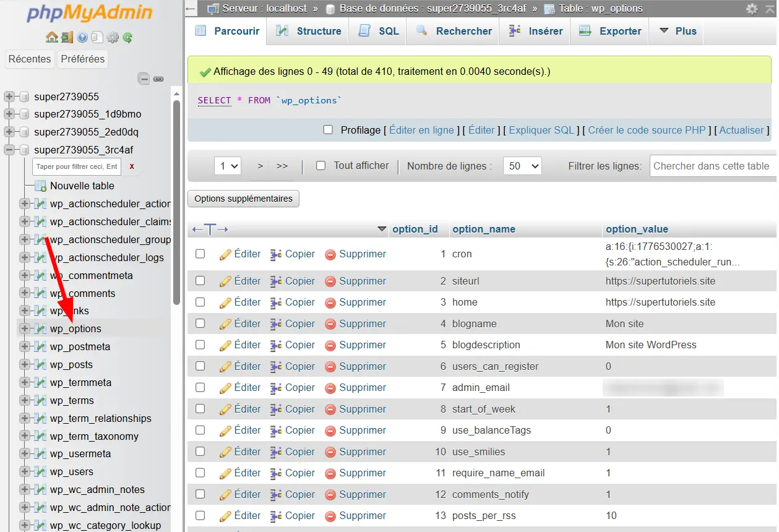Click database filter input in navigation

tap(77, 166)
